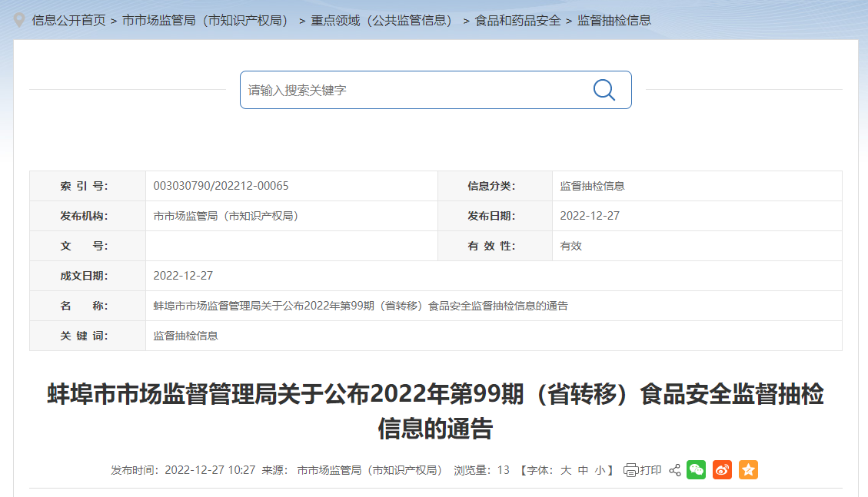Click the 有效性 label cell
The height and width of the screenshot is (497, 868).
[495, 246]
